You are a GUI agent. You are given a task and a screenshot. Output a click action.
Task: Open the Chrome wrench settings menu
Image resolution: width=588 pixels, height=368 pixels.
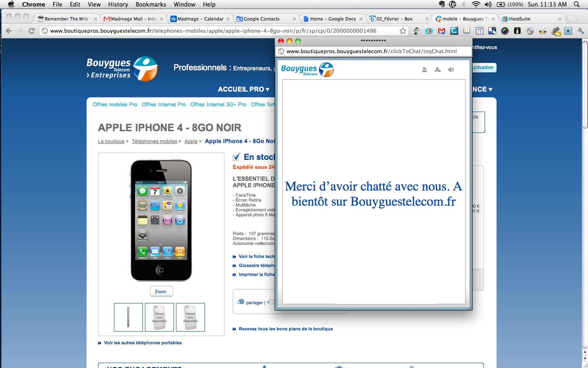coord(580,31)
